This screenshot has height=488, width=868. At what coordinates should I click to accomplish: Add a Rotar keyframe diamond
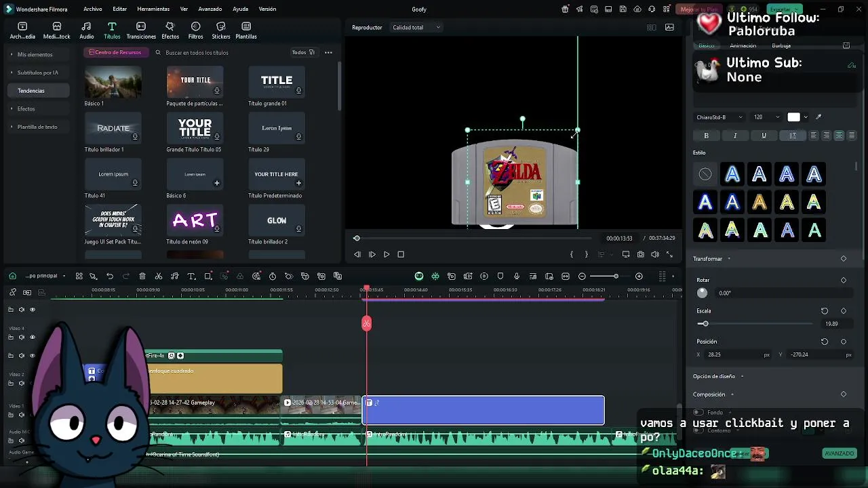point(844,280)
